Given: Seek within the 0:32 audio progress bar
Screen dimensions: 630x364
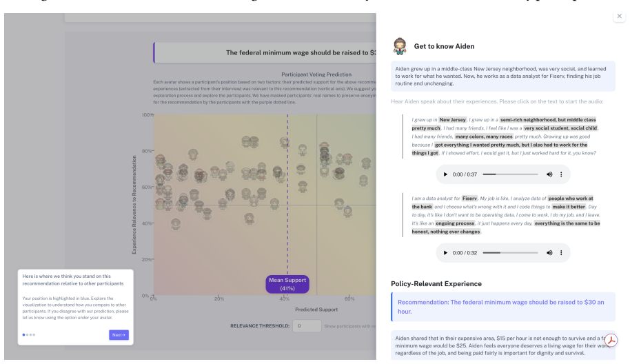Looking at the screenshot, I should (510, 253).
